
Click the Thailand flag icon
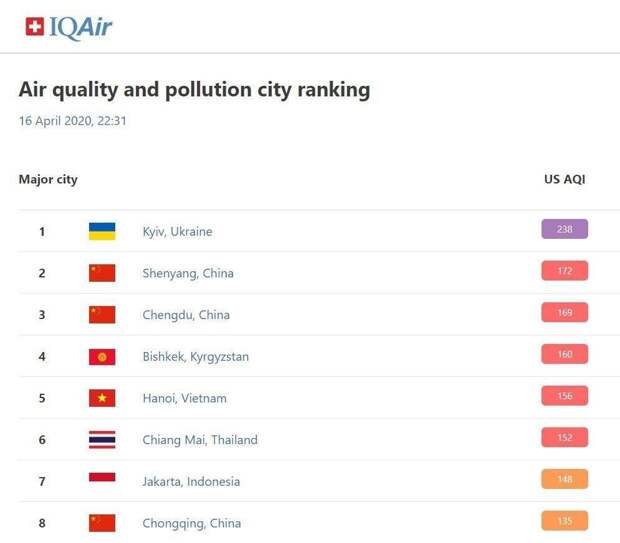102,440
